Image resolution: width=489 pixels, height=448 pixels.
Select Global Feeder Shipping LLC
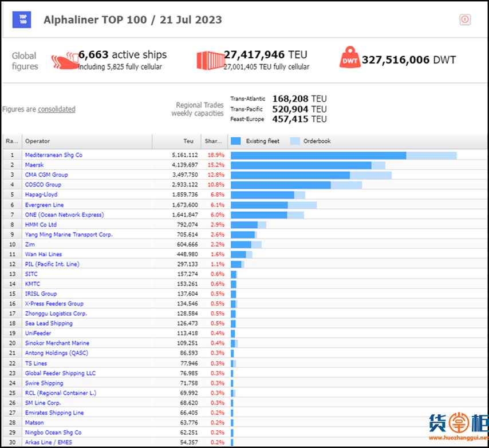[61, 373]
